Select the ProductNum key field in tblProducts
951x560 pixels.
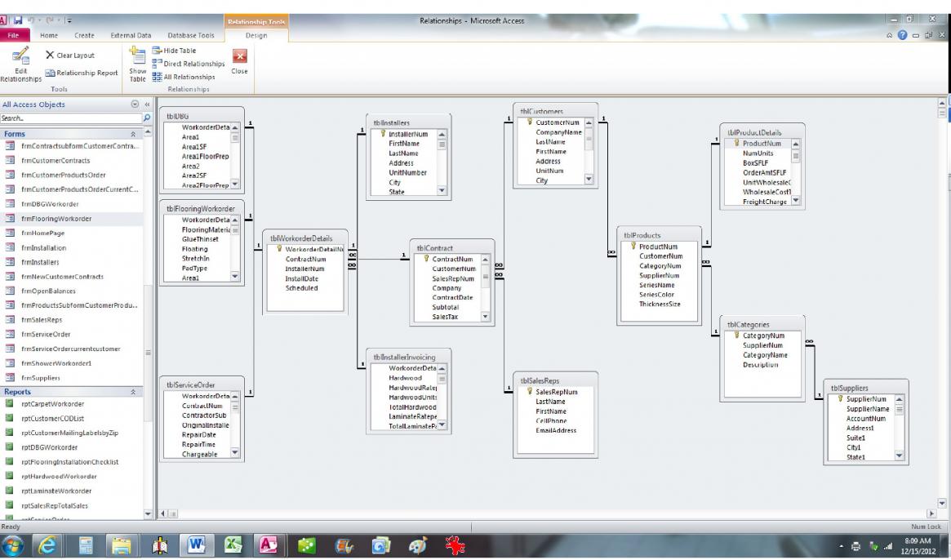click(658, 247)
